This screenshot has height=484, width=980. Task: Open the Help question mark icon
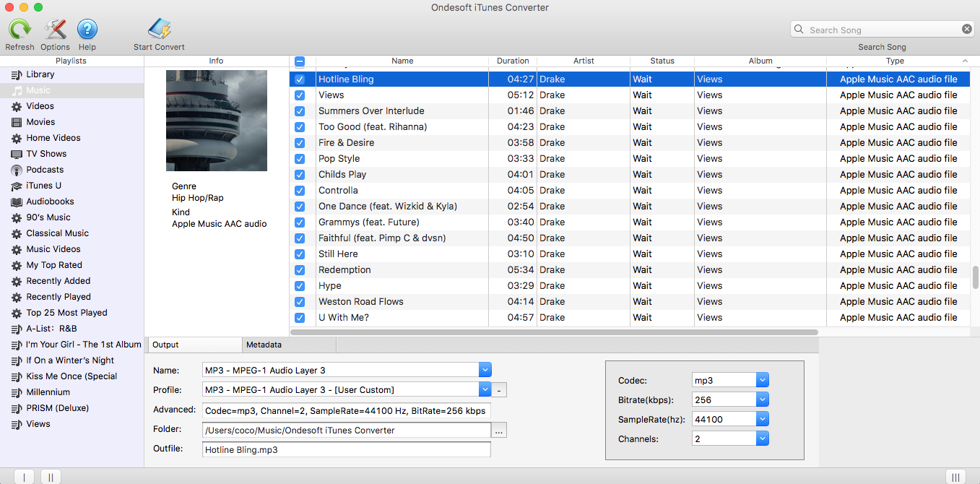[87, 29]
